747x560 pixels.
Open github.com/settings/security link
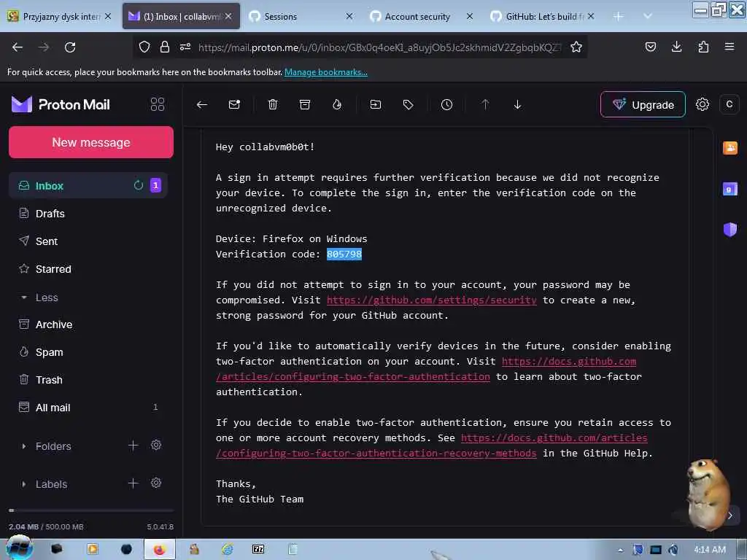[432, 300]
